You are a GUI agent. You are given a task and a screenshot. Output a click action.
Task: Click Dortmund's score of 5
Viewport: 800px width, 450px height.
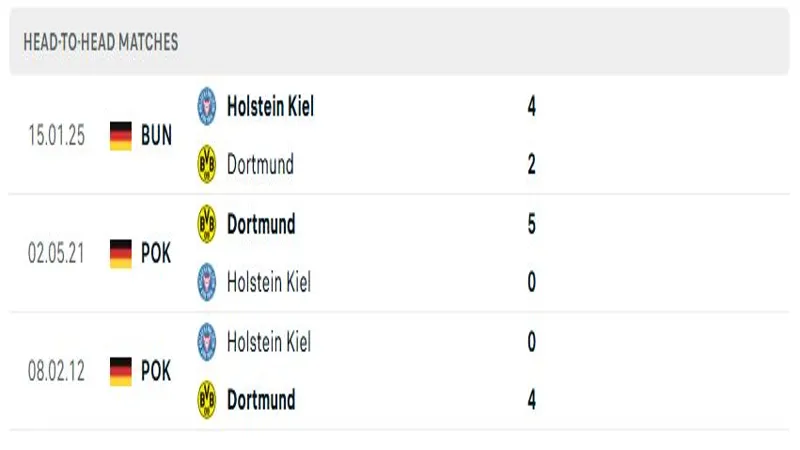[x=531, y=224]
